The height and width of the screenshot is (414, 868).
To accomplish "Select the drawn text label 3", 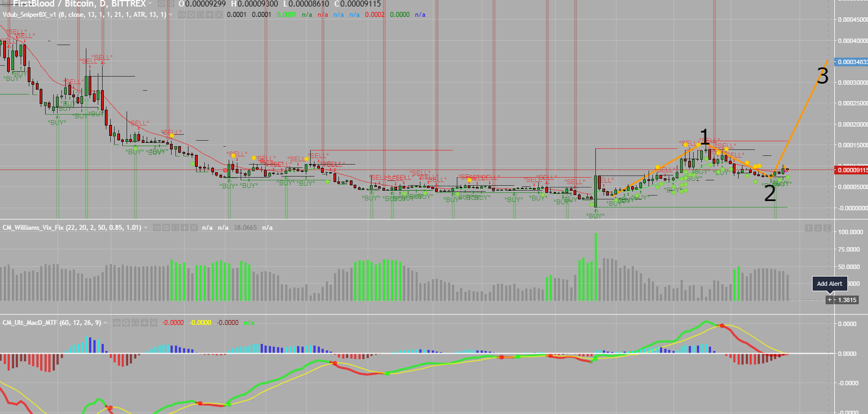I will coord(823,76).
